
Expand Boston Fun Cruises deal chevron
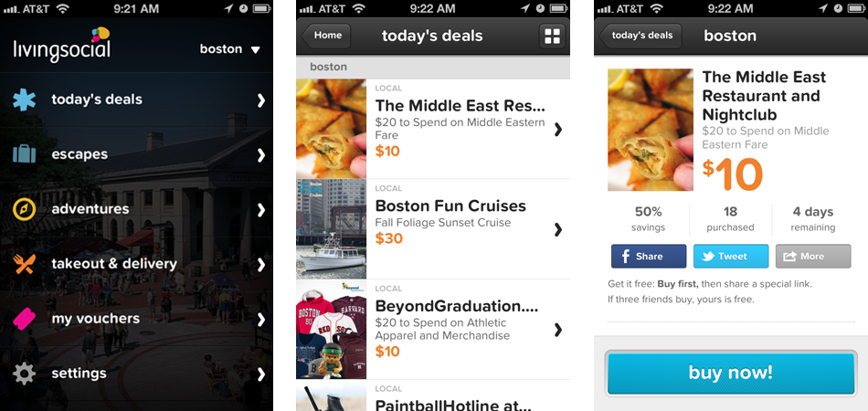click(x=558, y=229)
